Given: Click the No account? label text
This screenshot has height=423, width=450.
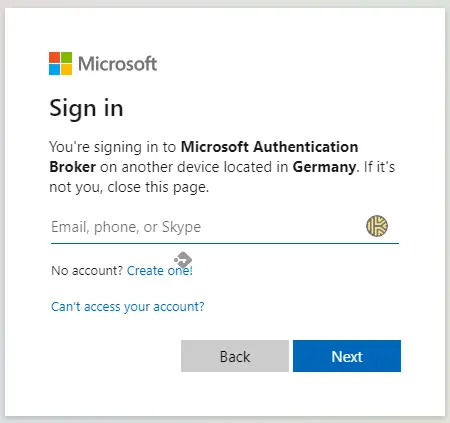Looking at the screenshot, I should [87, 270].
